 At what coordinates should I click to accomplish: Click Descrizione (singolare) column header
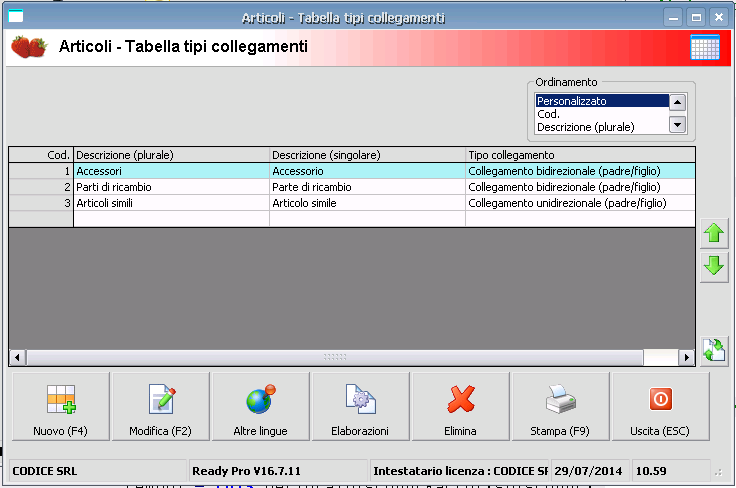[x=368, y=155]
